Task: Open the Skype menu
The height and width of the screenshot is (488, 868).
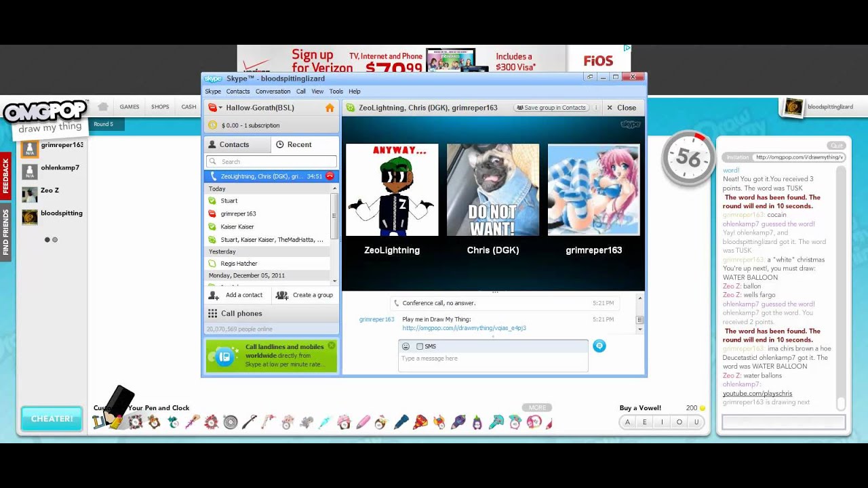Action: [x=213, y=91]
